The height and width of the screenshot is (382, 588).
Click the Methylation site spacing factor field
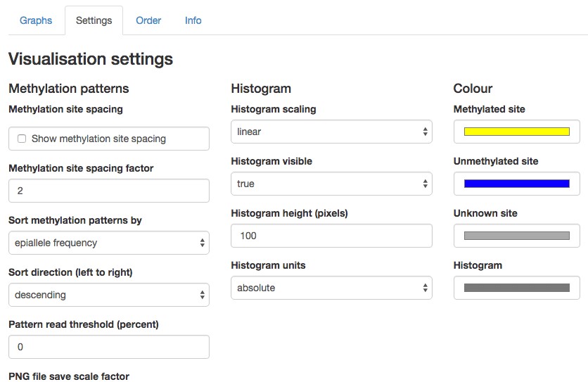pyautogui.click(x=108, y=191)
